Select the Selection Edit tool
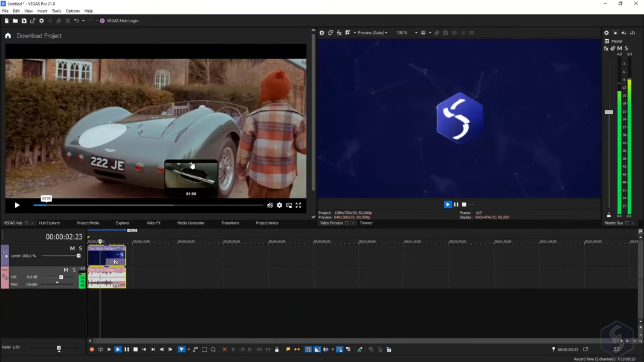 [204, 350]
